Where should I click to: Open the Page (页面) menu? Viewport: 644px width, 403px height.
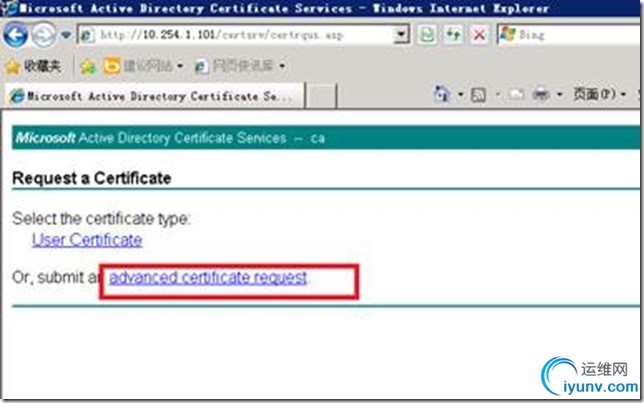[x=599, y=94]
